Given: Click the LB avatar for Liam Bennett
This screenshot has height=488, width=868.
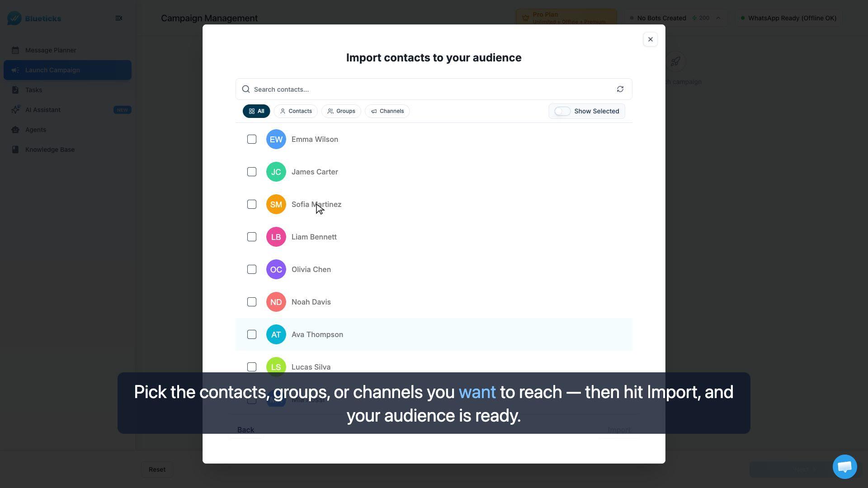Looking at the screenshot, I should point(276,237).
